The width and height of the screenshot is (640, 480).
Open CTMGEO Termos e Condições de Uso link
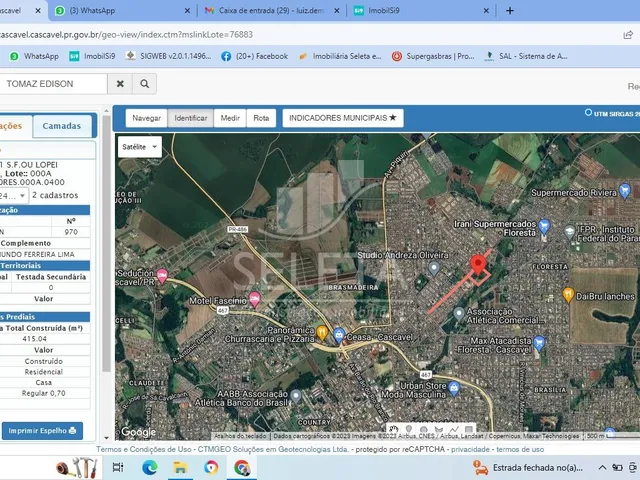pyautogui.click(x=222, y=449)
